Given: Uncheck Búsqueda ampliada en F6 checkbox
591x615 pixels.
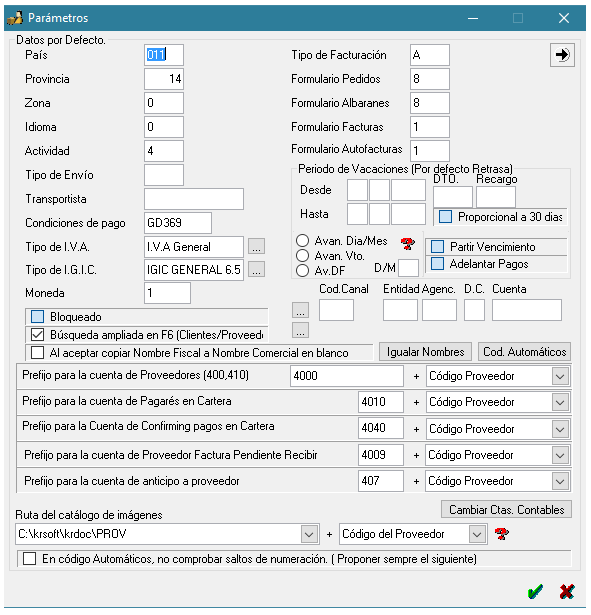Looking at the screenshot, I should pyautogui.click(x=38, y=335).
